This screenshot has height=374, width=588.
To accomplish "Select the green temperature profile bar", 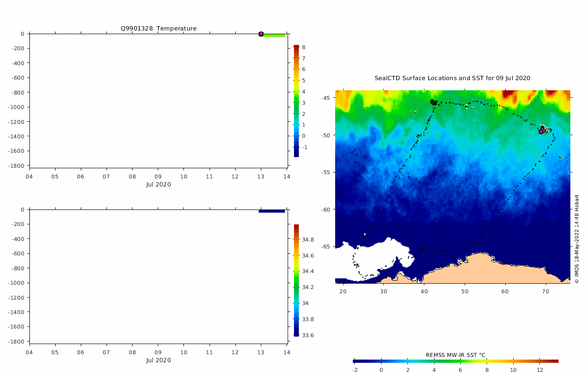I will pos(272,35).
